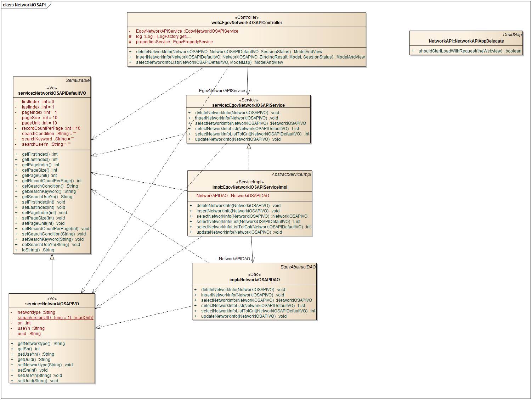
Task: Select the NetworkiOSAPIDefaultVO class title
Action: [x=52, y=94]
